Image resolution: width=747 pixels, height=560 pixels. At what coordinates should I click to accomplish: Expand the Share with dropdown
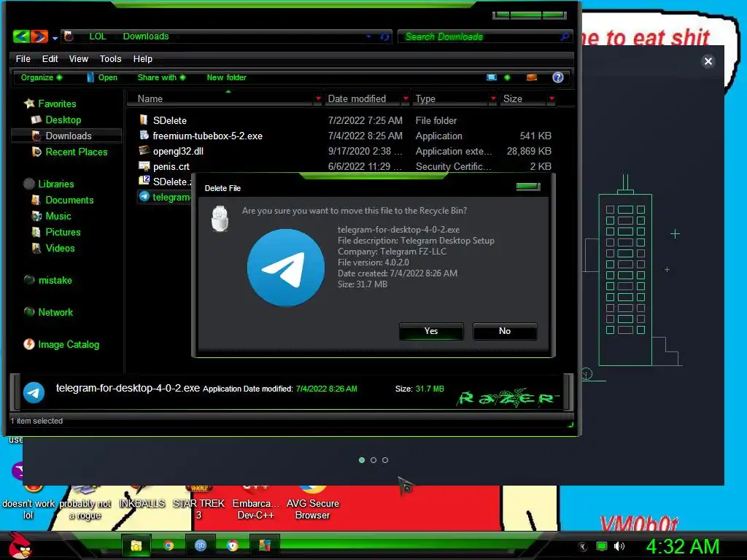(161, 77)
